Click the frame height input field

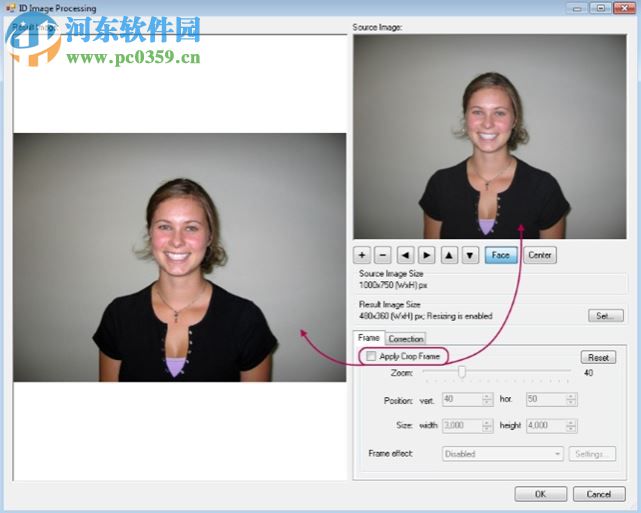pyautogui.click(x=546, y=426)
